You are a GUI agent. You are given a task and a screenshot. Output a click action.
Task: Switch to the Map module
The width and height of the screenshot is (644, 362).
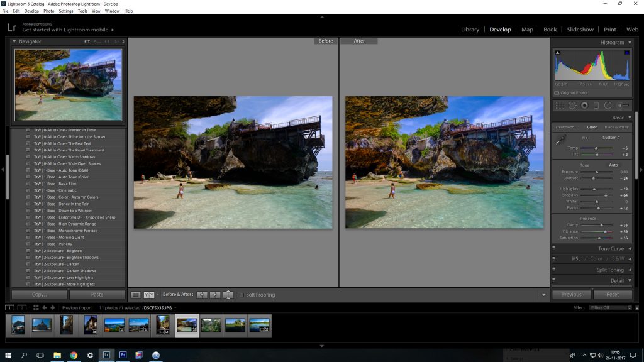(x=527, y=30)
